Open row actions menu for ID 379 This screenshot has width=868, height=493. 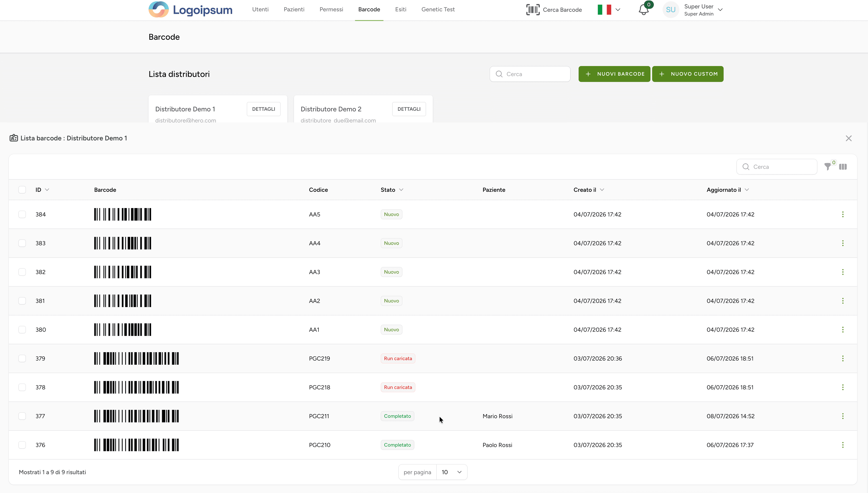(843, 358)
